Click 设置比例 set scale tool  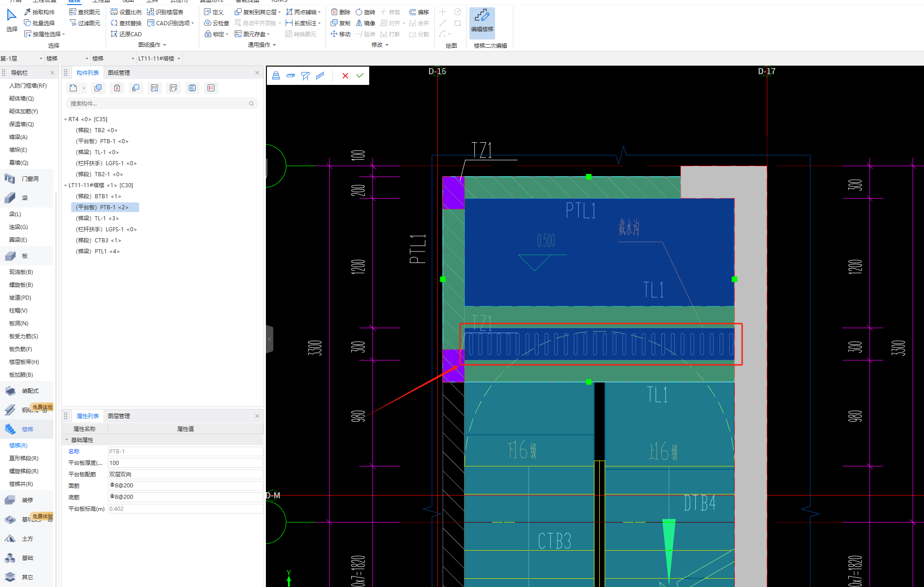(126, 12)
